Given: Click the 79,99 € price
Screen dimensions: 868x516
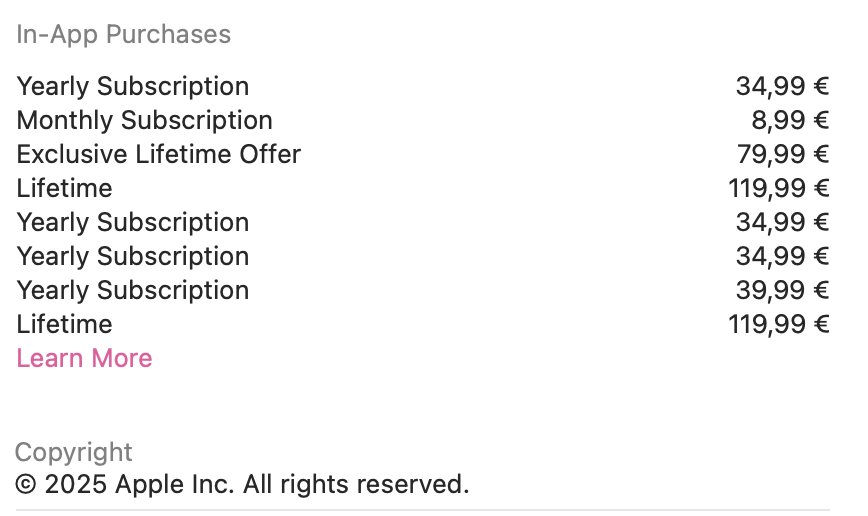Looking at the screenshot, I should coord(783,154).
